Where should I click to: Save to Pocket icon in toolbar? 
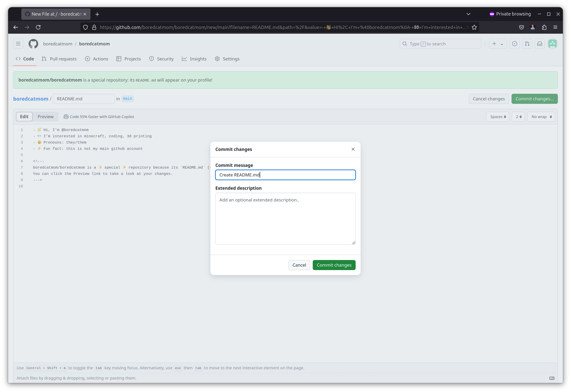(522, 27)
